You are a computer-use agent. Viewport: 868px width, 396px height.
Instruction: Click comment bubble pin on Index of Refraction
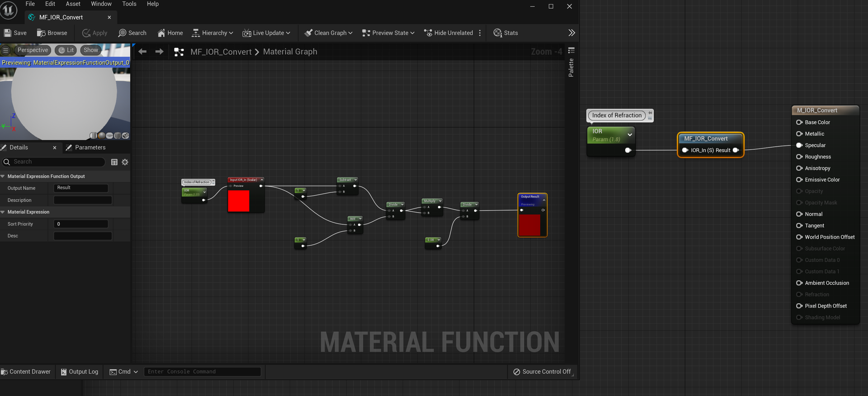[650, 113]
